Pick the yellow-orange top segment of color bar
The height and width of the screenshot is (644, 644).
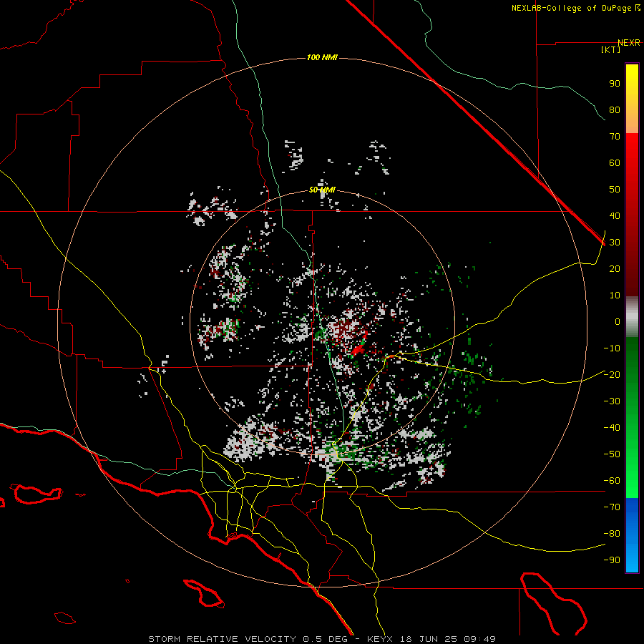[632, 99]
